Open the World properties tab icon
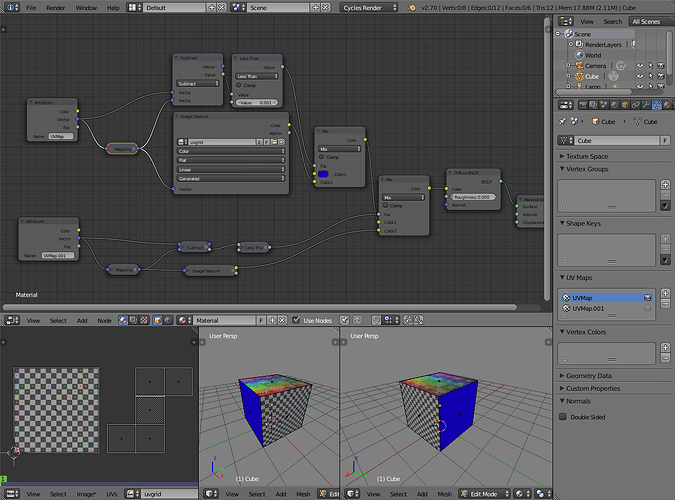 point(614,105)
